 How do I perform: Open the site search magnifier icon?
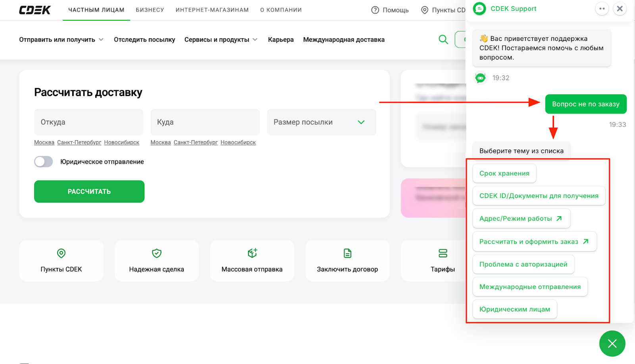point(443,39)
